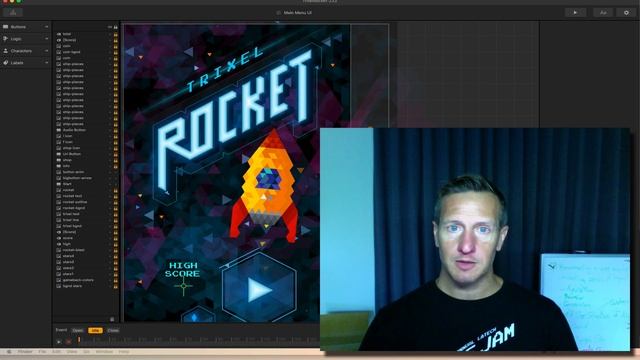
Task: Click the preview play button in top bar
Action: tap(576, 13)
